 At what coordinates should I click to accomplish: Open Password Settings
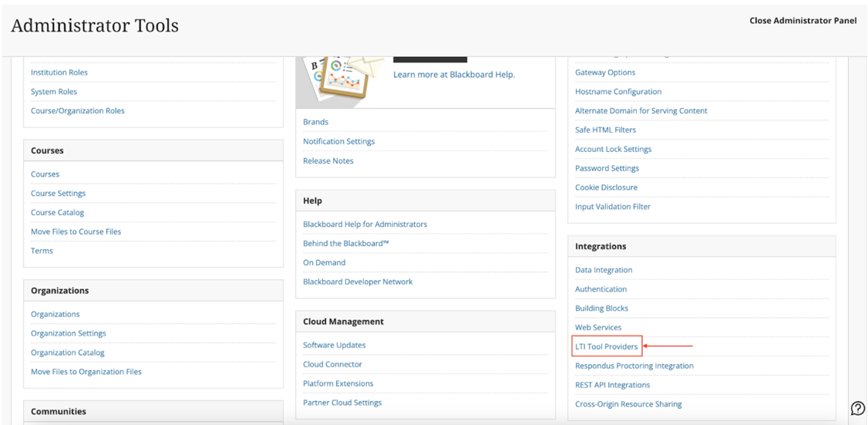click(607, 168)
